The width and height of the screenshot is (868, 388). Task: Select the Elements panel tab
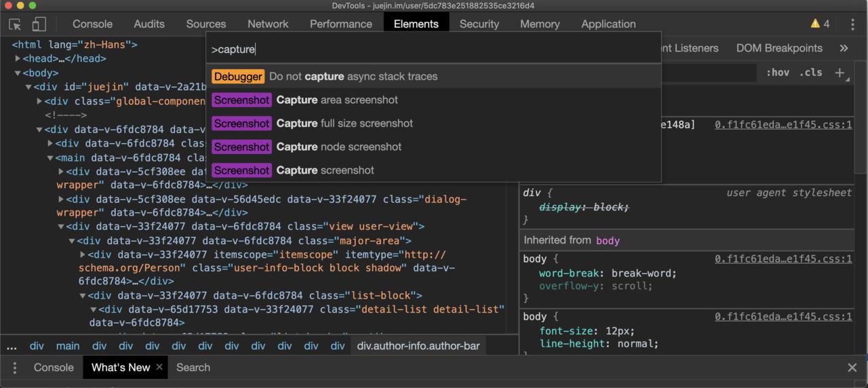point(416,24)
